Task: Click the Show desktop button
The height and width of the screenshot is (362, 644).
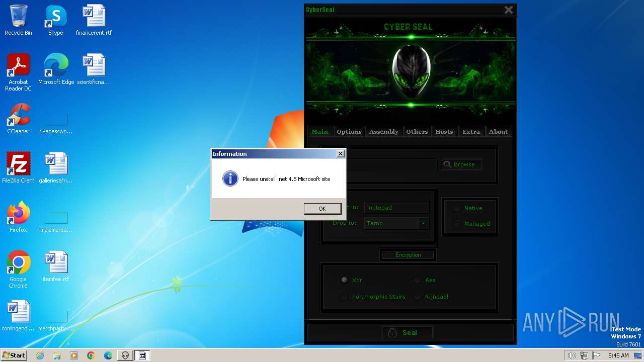Action: pyautogui.click(x=639, y=355)
